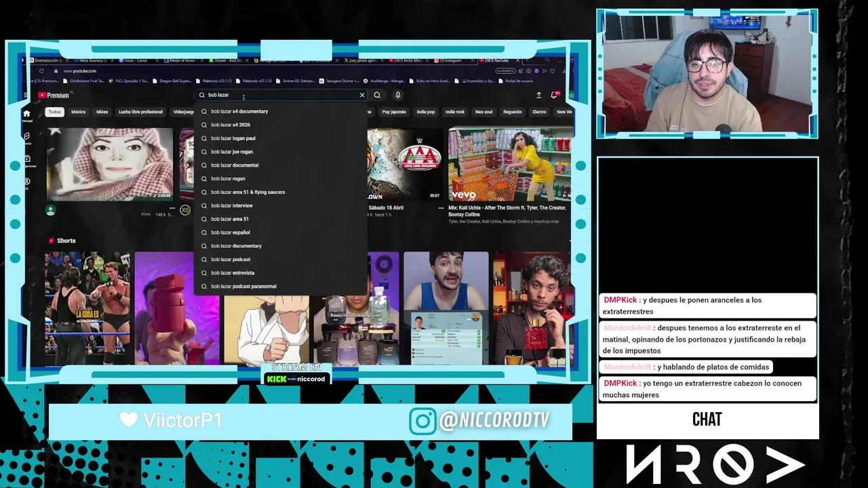Viewport: 868px width, 488px height.
Task: Select the Reguetón filter chip
Action: pos(513,112)
